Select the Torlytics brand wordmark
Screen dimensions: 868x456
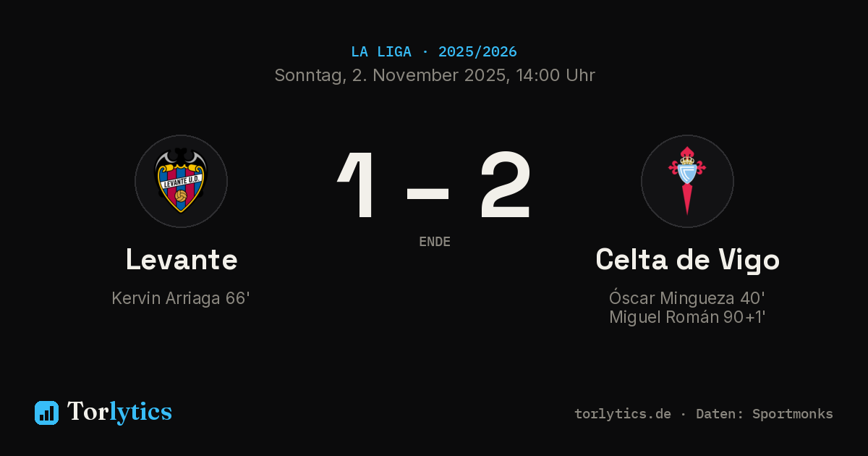pos(119,412)
